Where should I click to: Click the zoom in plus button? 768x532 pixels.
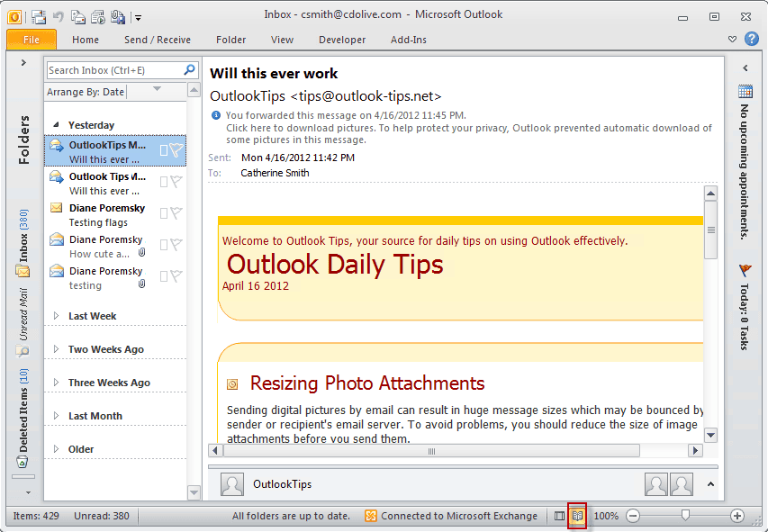coord(736,515)
